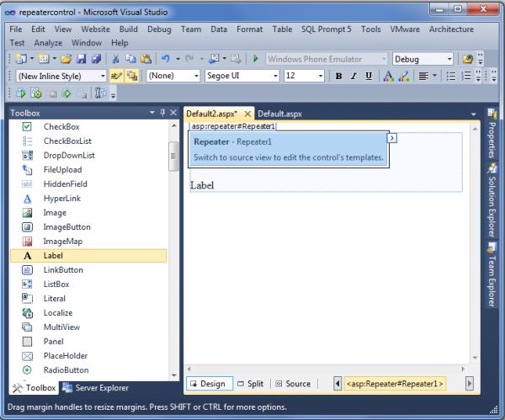Click the Foreground Color A icon

pyautogui.click(x=388, y=77)
